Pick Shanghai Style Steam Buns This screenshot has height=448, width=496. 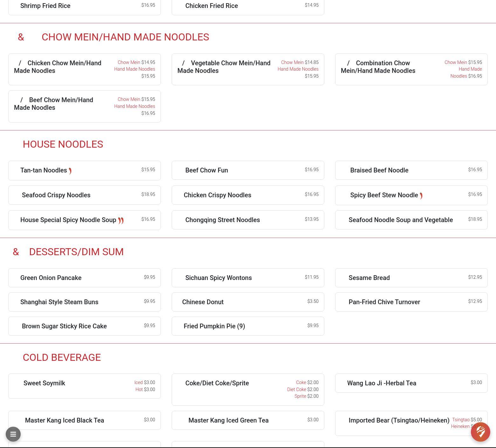click(85, 302)
